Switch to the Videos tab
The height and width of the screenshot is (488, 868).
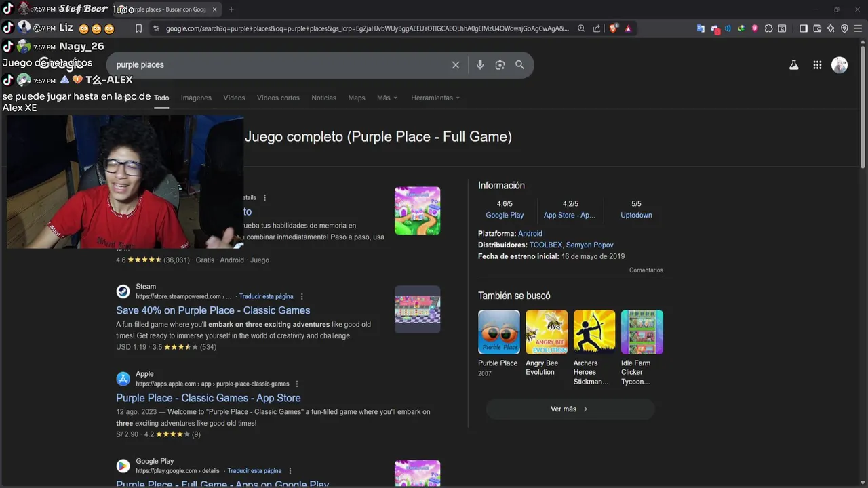234,98
